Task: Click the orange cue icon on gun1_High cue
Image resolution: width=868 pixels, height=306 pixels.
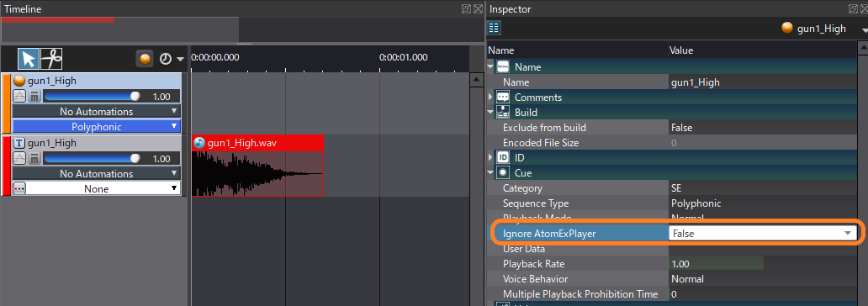Action: coord(19,81)
